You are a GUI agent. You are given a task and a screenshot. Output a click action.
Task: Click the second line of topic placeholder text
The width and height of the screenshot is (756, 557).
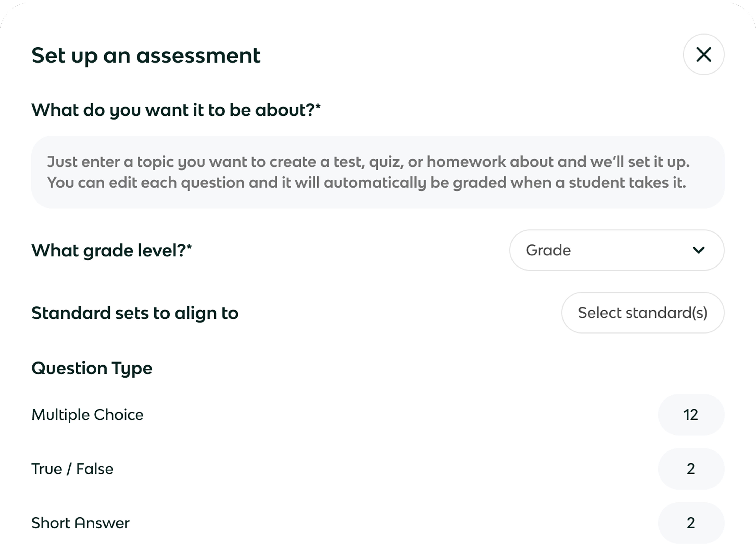click(x=366, y=183)
